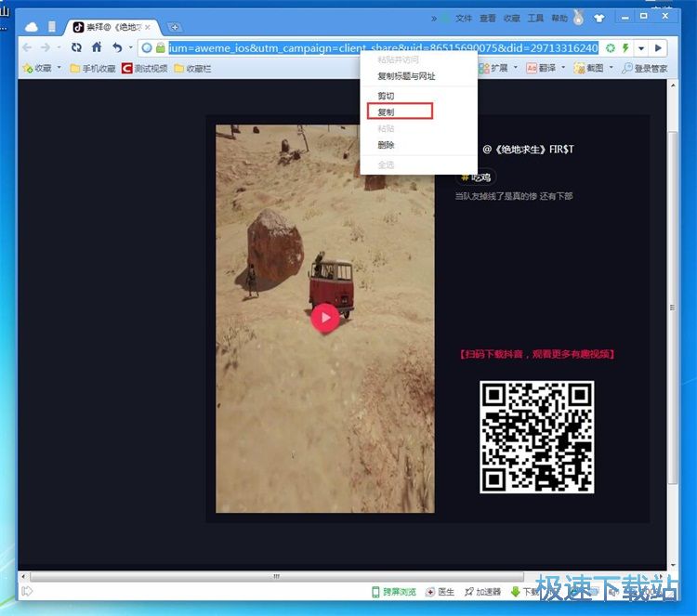Image resolution: width=697 pixels, height=616 pixels.
Task: Go forward with the right arrow
Action: click(x=46, y=47)
